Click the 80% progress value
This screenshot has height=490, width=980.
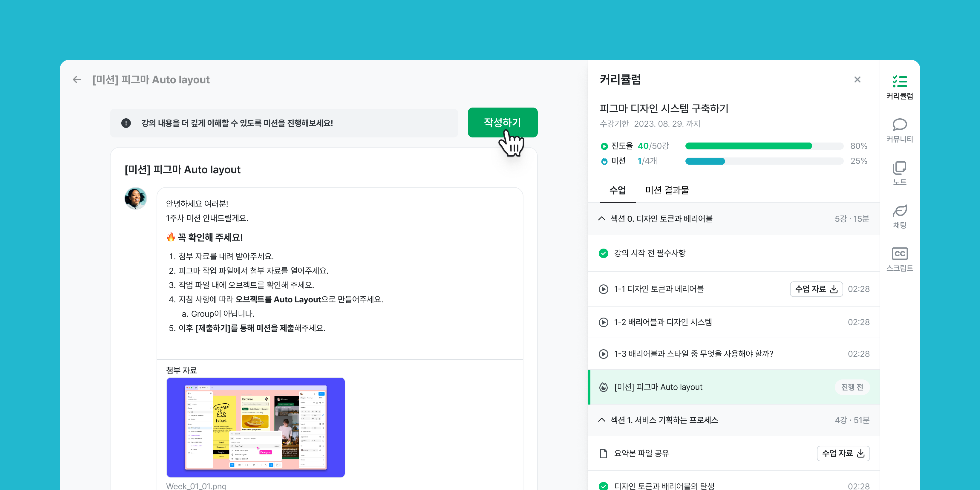(859, 146)
